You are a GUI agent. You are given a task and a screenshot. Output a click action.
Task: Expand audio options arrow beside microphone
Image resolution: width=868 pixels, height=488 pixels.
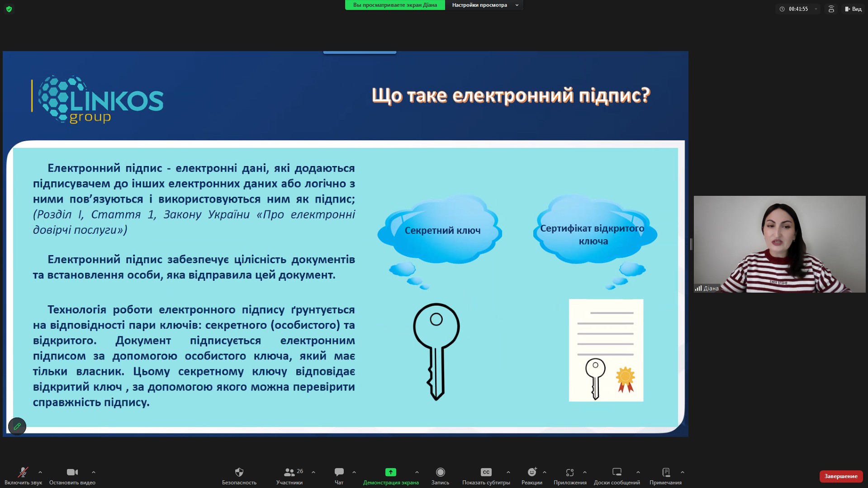point(40,472)
